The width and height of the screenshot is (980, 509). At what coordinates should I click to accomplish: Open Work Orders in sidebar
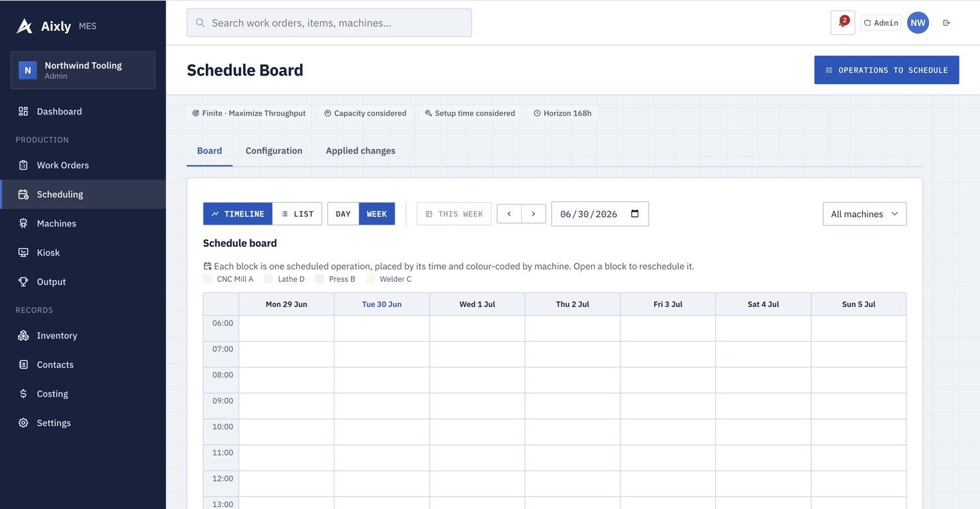[x=83, y=165]
